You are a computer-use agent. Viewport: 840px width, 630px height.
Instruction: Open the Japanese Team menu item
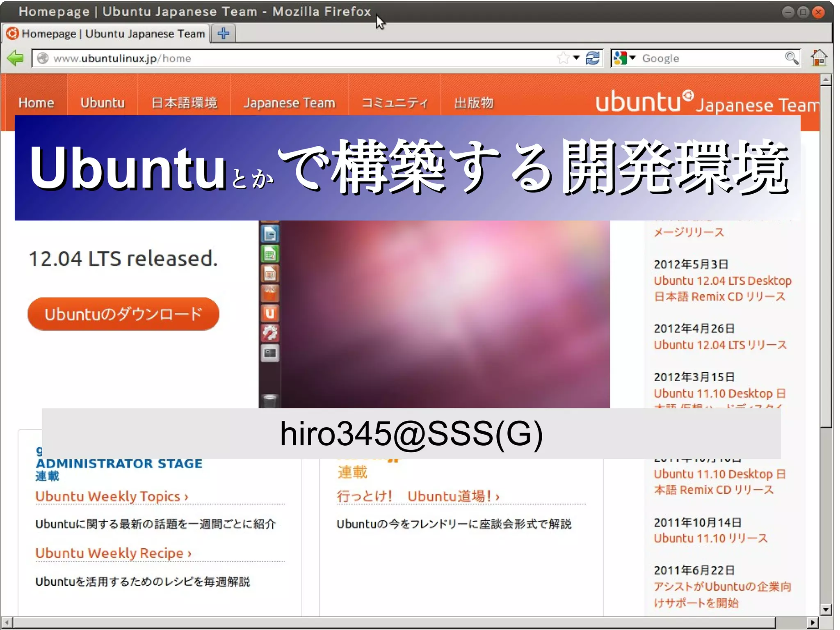tap(289, 103)
